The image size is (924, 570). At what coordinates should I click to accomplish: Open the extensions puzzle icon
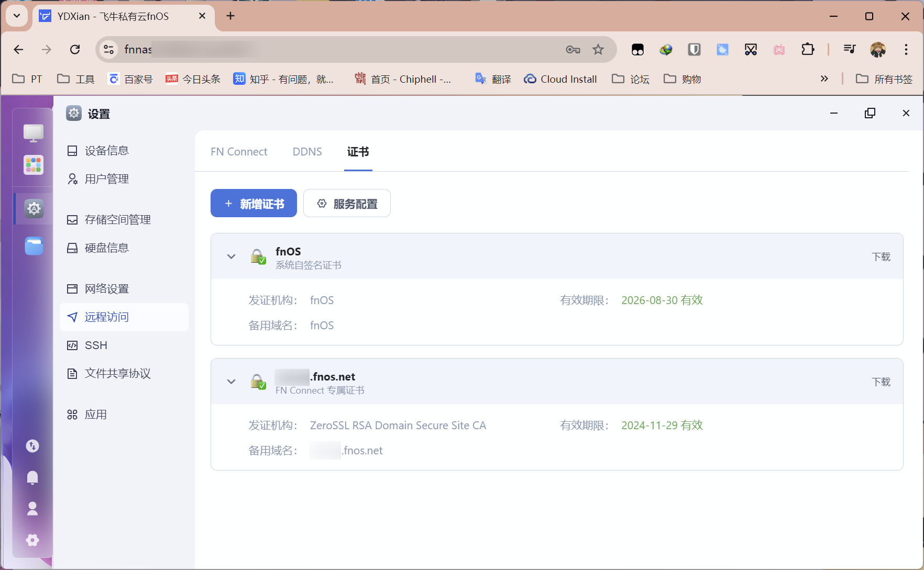pyautogui.click(x=808, y=50)
